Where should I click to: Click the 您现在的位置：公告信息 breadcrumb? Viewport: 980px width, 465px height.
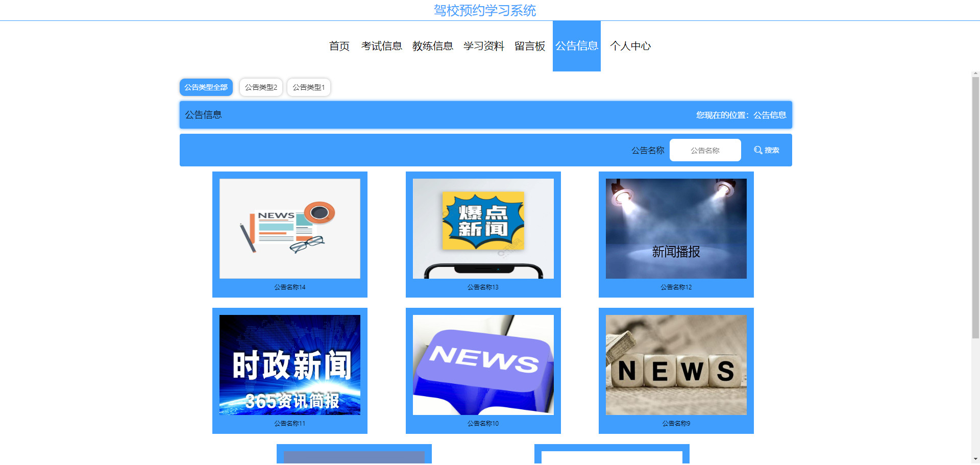click(741, 115)
